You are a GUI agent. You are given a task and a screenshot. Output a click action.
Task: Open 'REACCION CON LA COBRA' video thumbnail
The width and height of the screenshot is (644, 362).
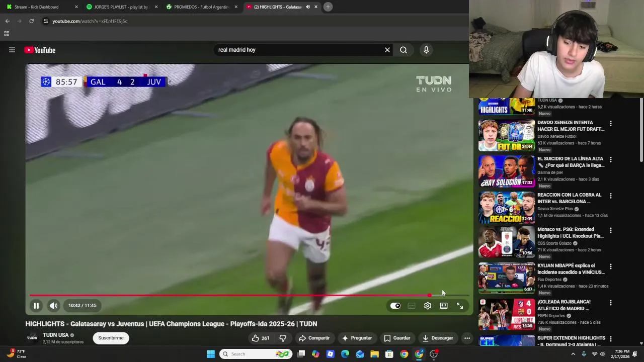tap(507, 208)
